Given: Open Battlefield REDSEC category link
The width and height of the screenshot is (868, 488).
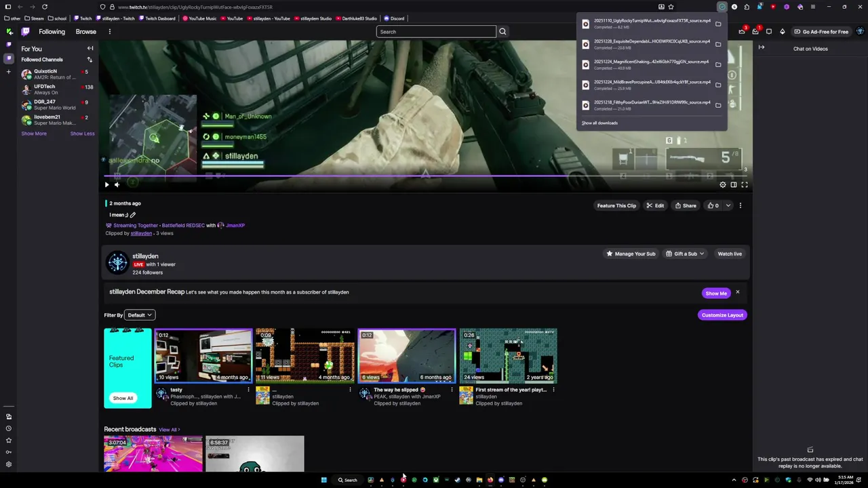Looking at the screenshot, I should coord(183,225).
